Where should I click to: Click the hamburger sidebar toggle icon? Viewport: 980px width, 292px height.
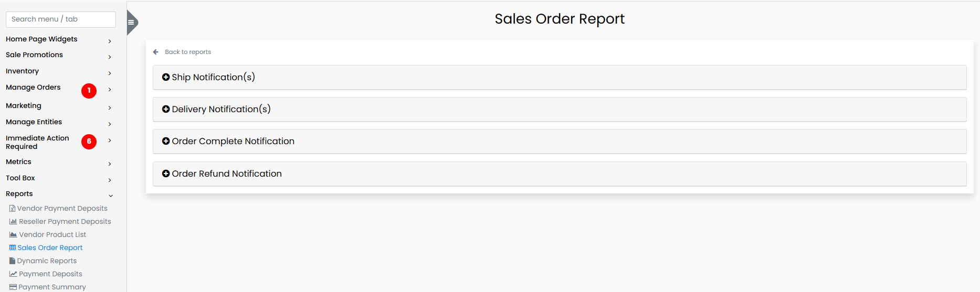click(x=131, y=23)
